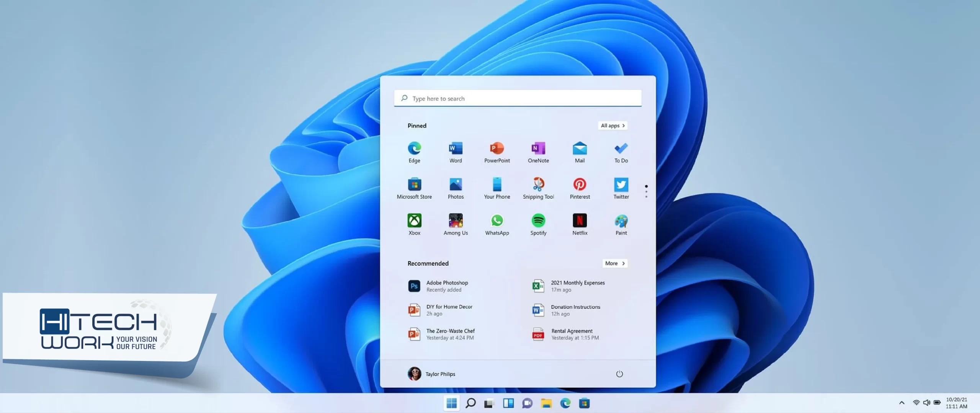Click the Windows Start button on taskbar
The width and height of the screenshot is (980, 413).
coord(452,403)
